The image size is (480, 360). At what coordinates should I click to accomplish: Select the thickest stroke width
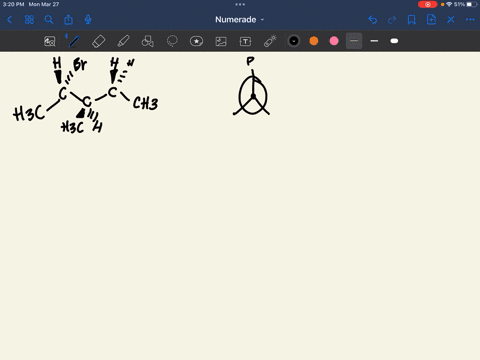[394, 41]
